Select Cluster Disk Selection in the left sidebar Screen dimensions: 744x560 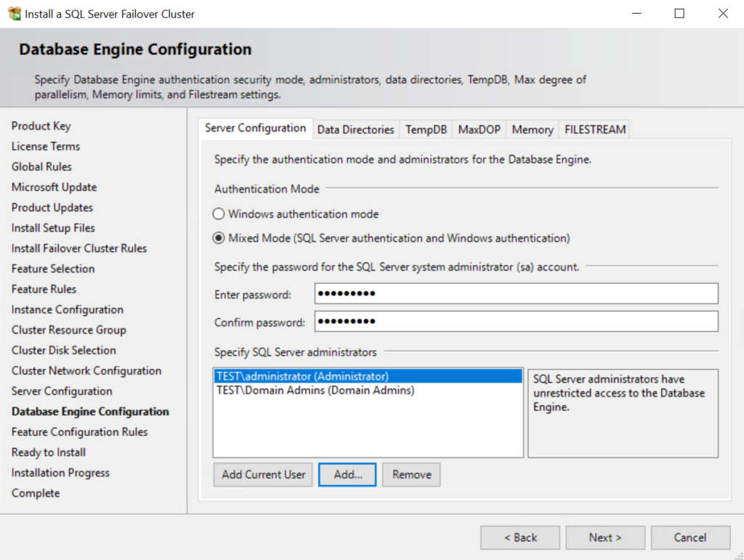63,350
